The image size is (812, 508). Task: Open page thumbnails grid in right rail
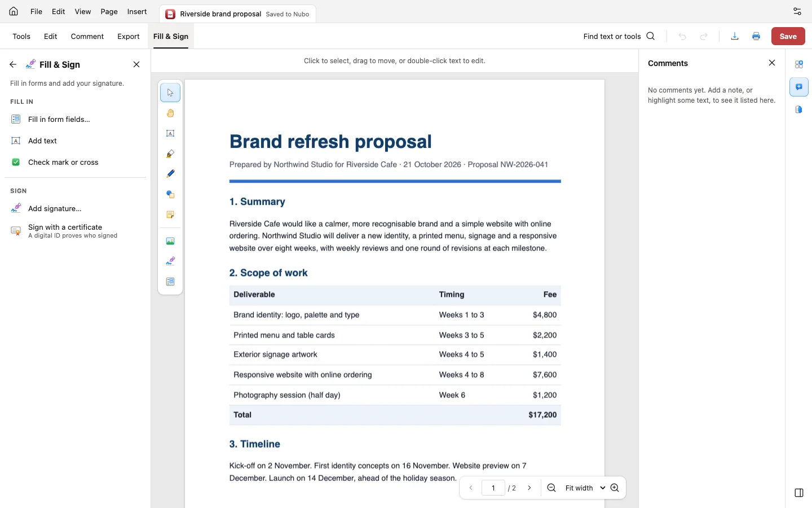point(799,64)
